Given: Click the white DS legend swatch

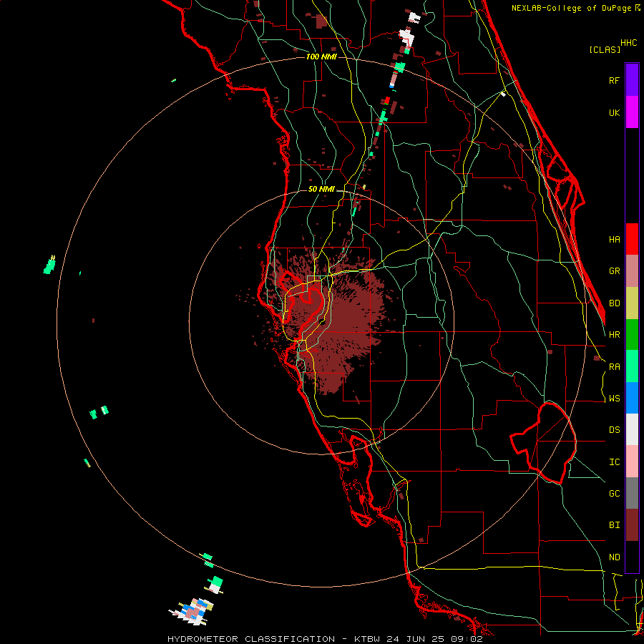Looking at the screenshot, I should pyautogui.click(x=632, y=429).
